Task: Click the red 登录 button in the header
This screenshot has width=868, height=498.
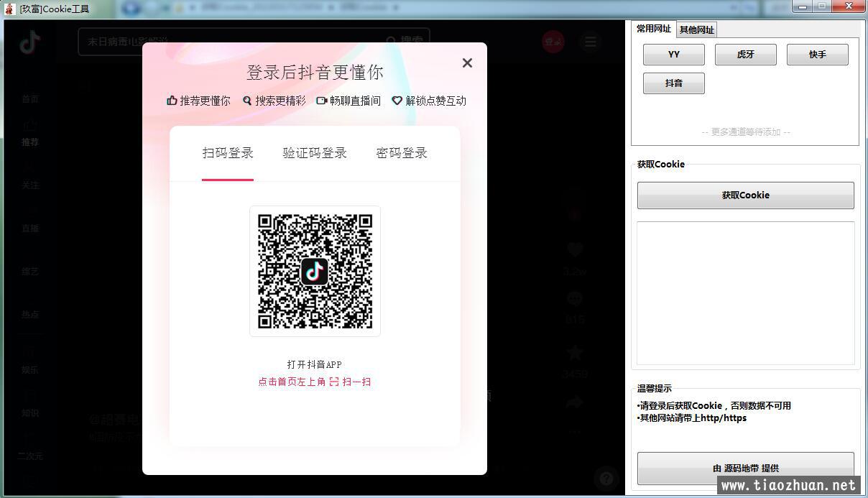Action: coord(553,42)
